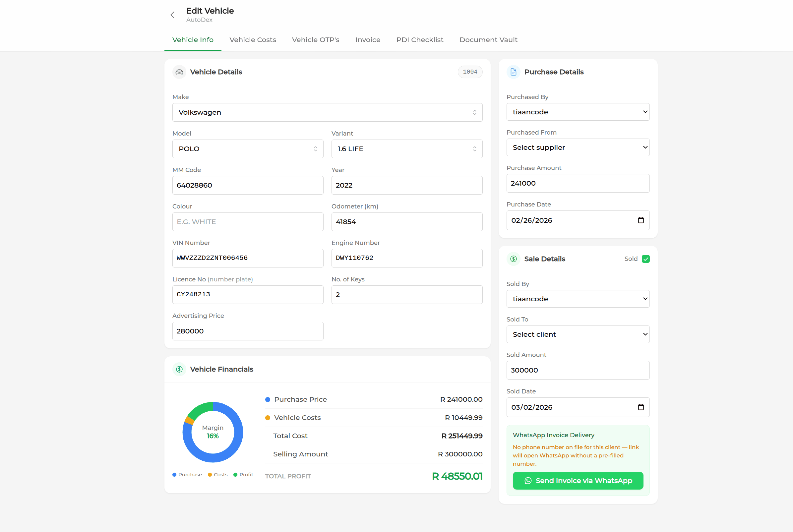Screen dimensions: 793x532
Task: Click the car icon beside Vehicle Details
Action: pyautogui.click(x=179, y=72)
